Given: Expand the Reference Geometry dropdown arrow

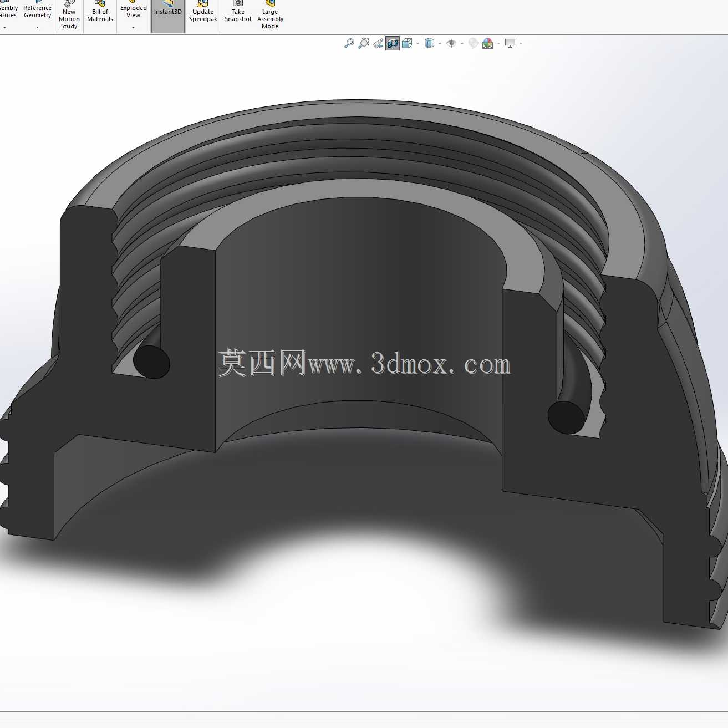Looking at the screenshot, I should coord(38,28).
